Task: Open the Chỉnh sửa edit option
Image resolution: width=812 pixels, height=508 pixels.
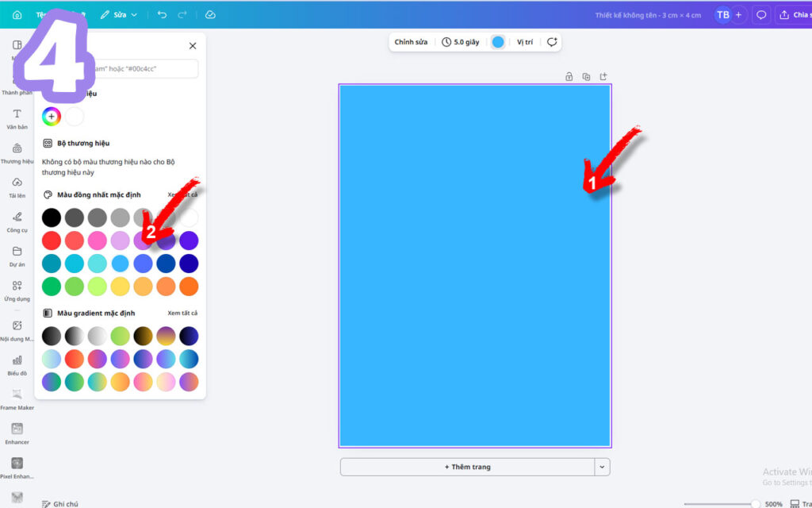Action: click(x=412, y=42)
